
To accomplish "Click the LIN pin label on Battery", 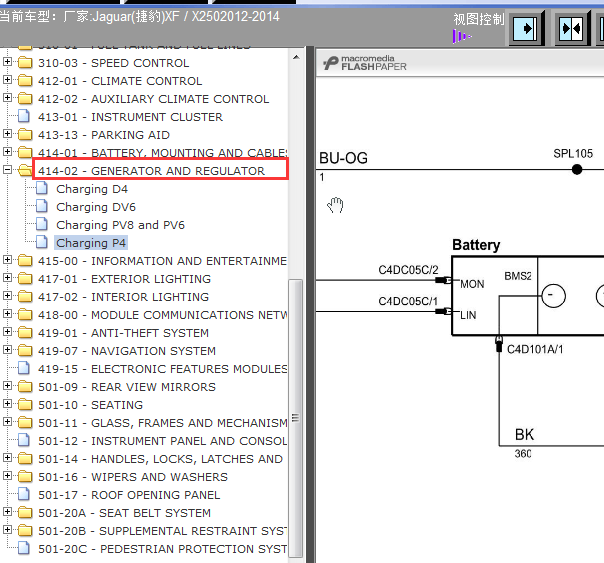I will click(x=468, y=315).
